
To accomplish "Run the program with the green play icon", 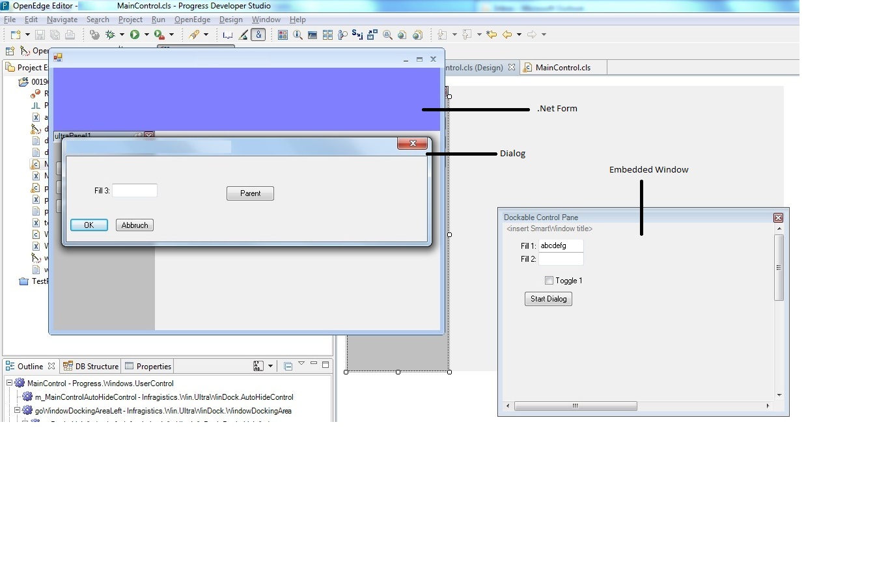I will click(135, 35).
